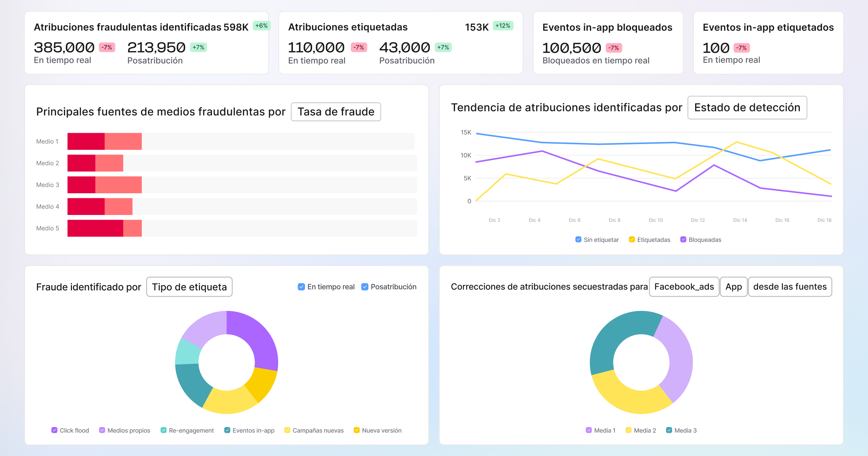Click the 100,500 blocked events value
Viewport: 868px width, 456px height.
(571, 48)
